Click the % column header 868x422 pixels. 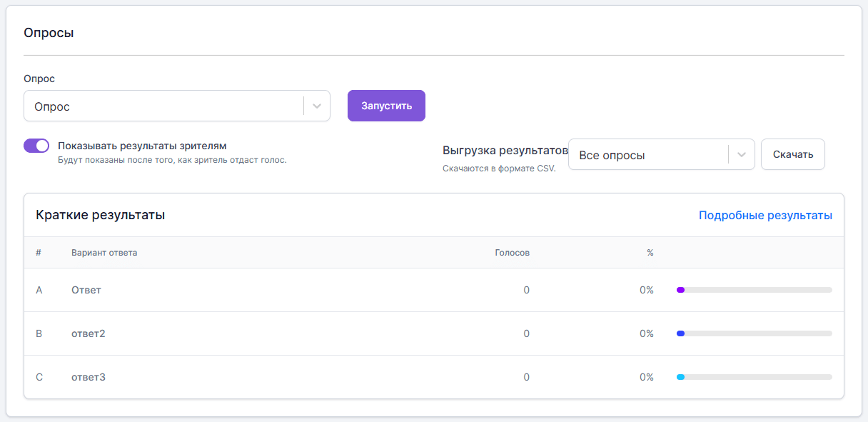coord(650,253)
